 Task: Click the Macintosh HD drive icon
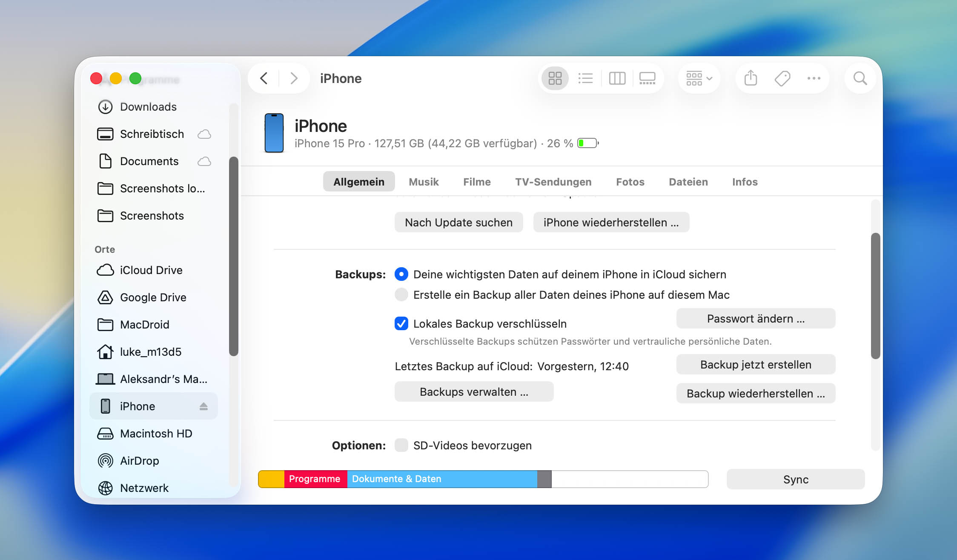click(105, 434)
